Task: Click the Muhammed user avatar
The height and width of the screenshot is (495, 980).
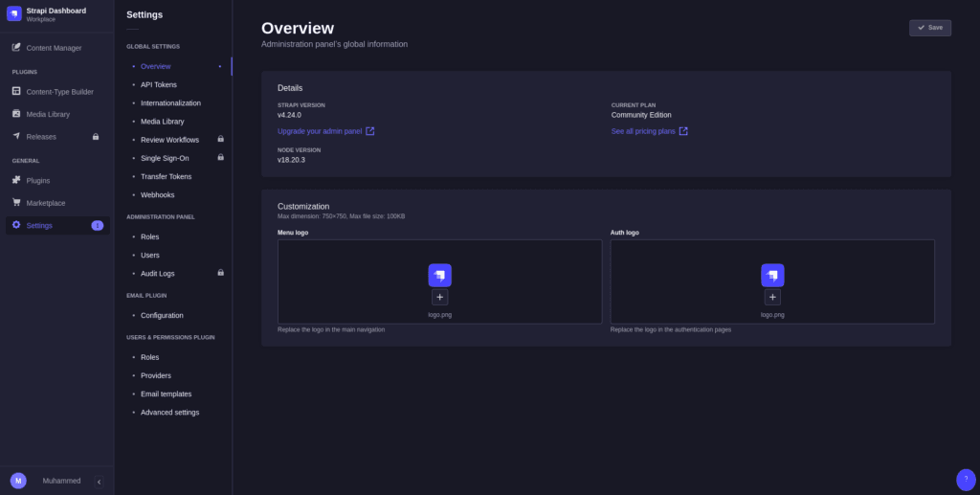Action: (x=18, y=481)
